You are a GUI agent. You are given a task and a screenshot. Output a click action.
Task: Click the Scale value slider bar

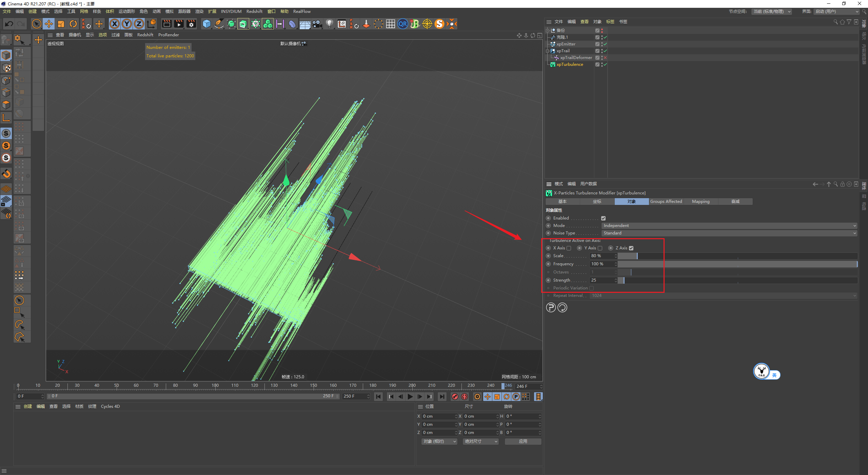[737, 256]
